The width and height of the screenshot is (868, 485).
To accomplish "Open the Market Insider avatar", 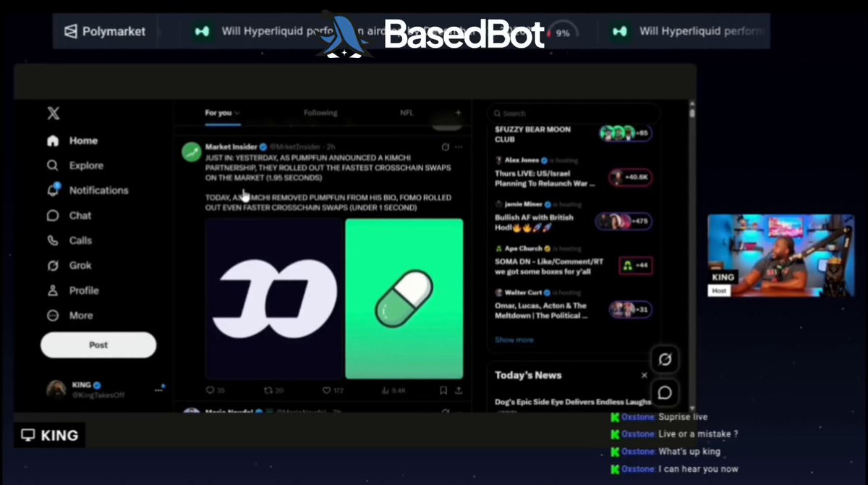I will [x=191, y=152].
